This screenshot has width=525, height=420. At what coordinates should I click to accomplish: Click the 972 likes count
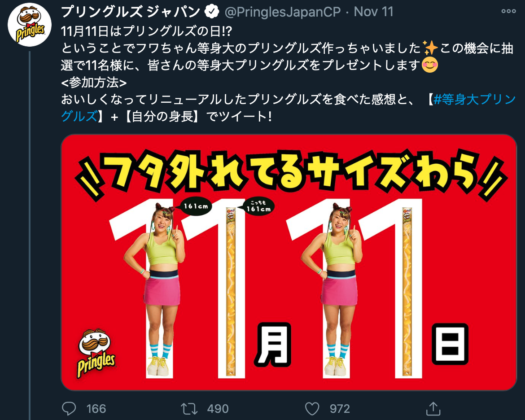click(340, 409)
